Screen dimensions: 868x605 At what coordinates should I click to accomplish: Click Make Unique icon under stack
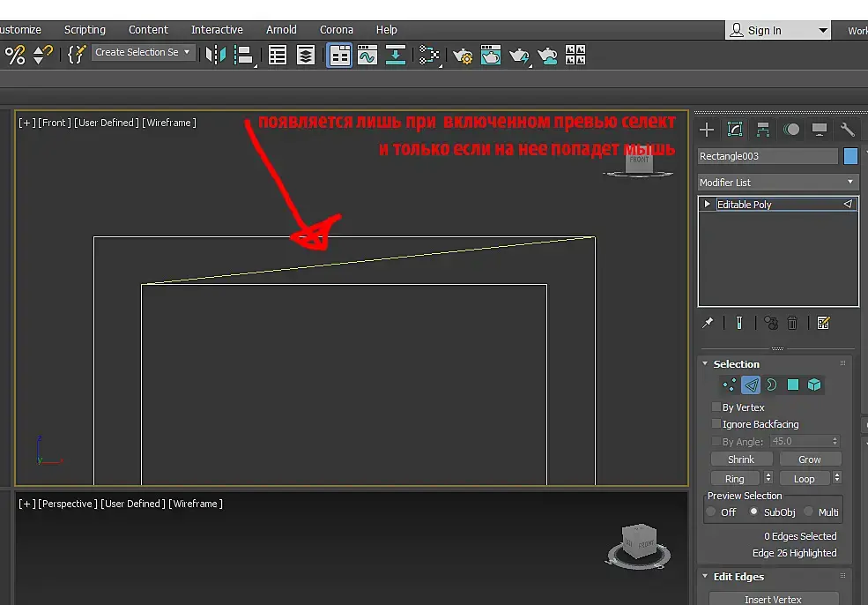point(770,323)
